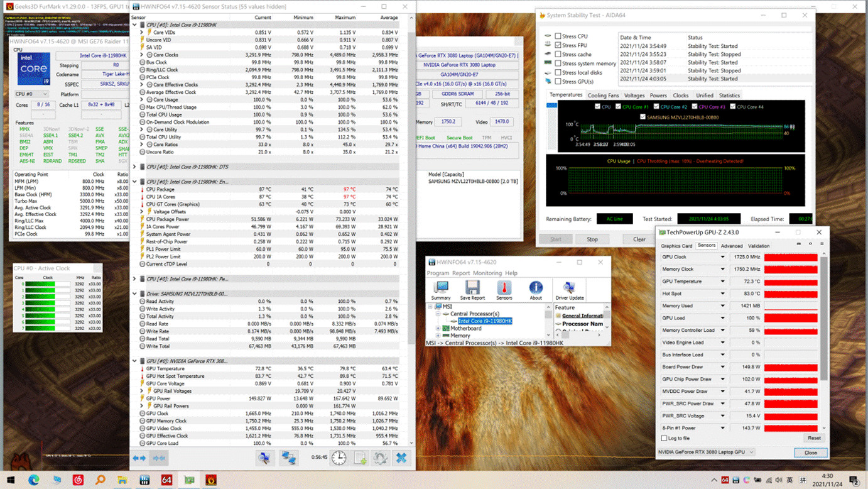Open the notification center on the taskbar
The height and width of the screenshot is (489, 868).
point(854,480)
